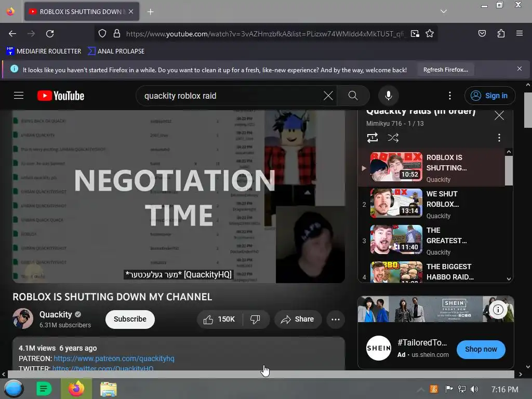Open the Firefox taskbar icon

[x=76, y=389]
